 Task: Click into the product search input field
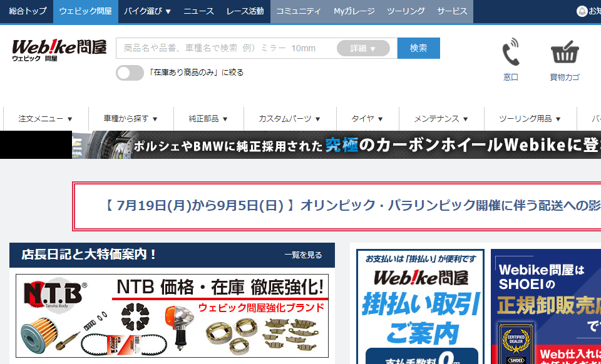coord(225,48)
